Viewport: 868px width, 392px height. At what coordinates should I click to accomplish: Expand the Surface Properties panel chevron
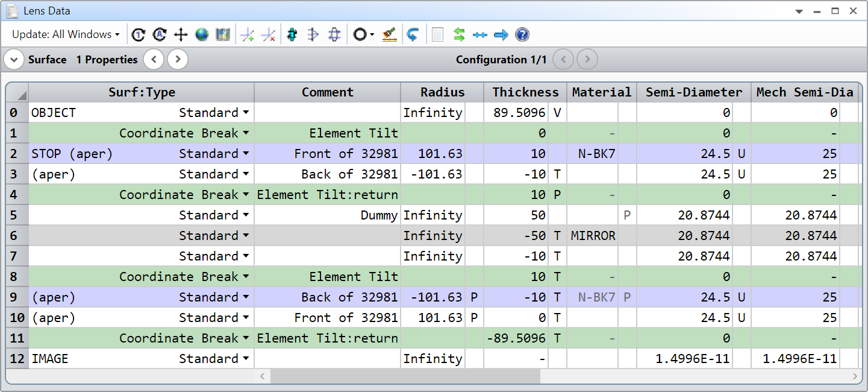(x=14, y=59)
